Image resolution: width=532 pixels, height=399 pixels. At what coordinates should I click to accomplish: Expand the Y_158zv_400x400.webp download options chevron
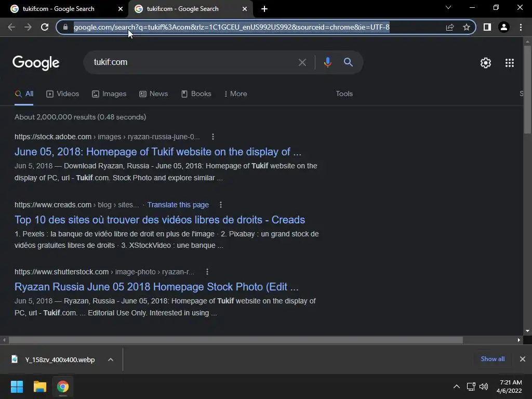coord(111,360)
